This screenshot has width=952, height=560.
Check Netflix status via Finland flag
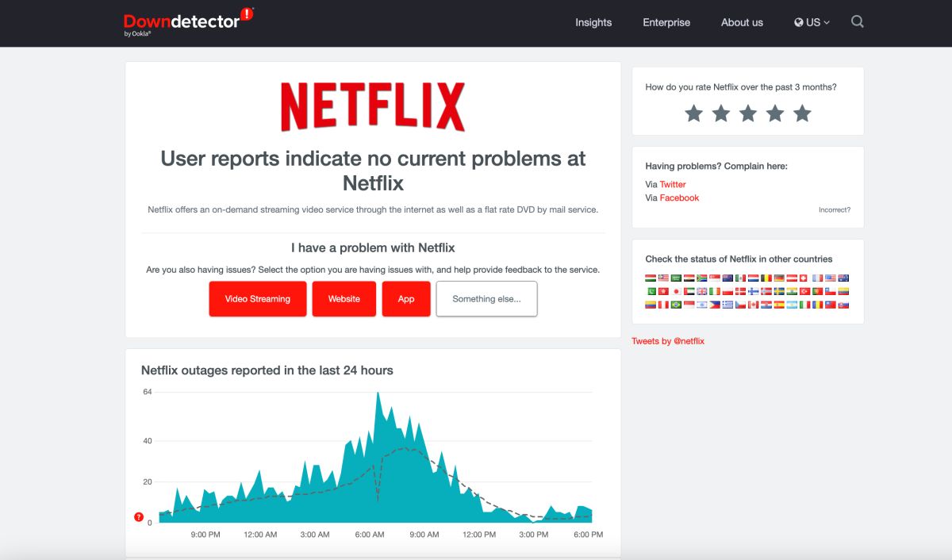pyautogui.click(x=754, y=291)
